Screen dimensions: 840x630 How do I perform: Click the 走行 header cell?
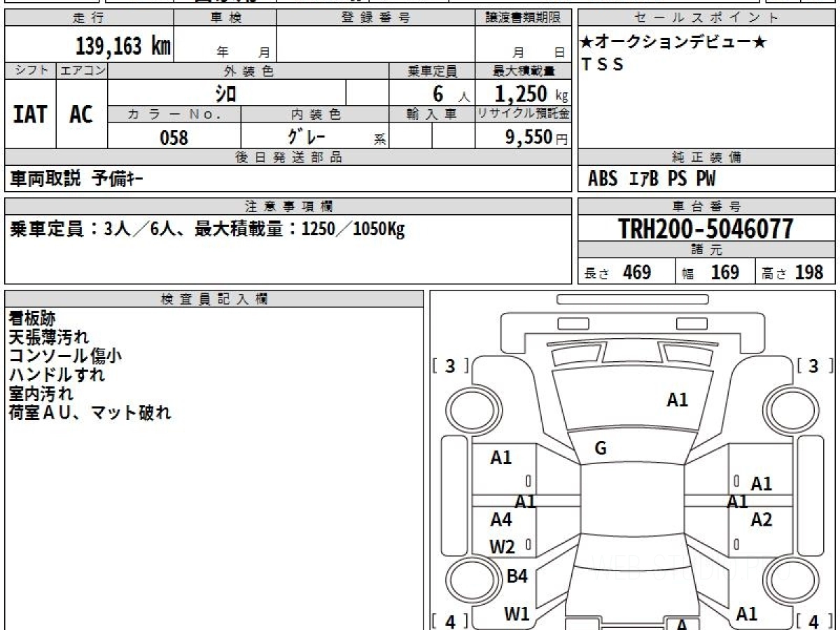[88, 18]
